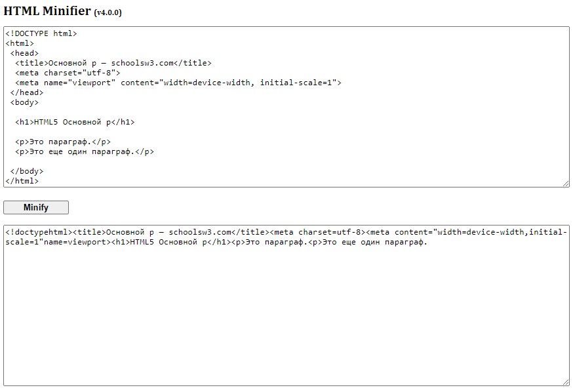
Task: Click the closing body tag line
Action: (27, 171)
